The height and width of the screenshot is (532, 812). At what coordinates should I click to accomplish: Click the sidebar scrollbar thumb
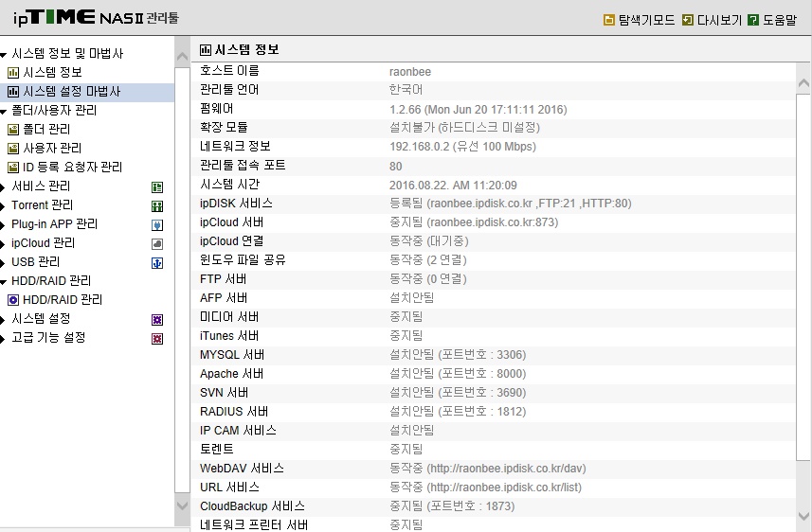coord(182,279)
